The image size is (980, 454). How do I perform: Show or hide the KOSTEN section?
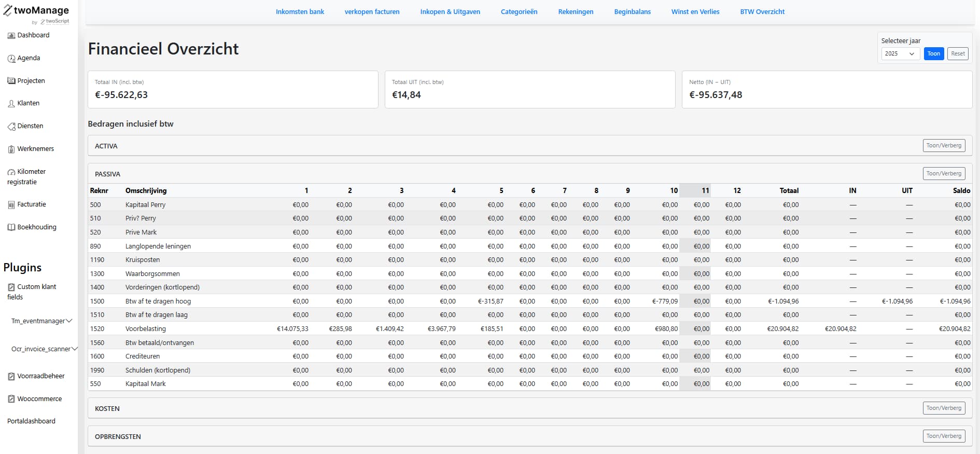(x=944, y=408)
